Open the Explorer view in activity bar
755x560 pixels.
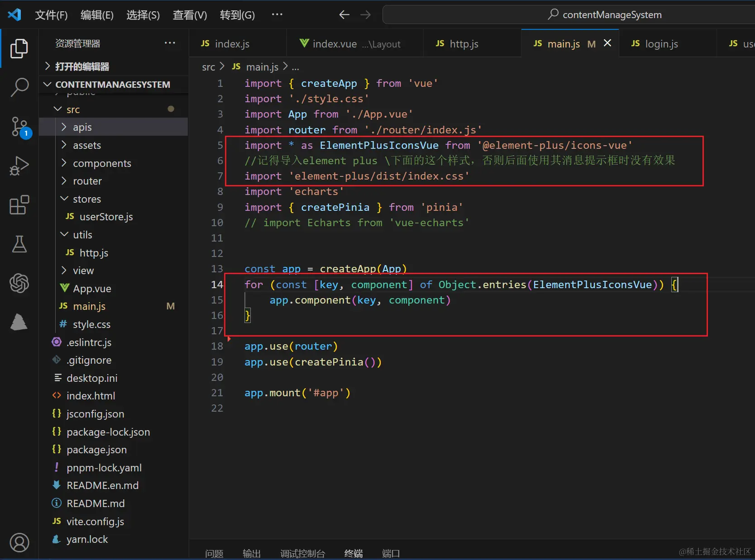tap(19, 48)
